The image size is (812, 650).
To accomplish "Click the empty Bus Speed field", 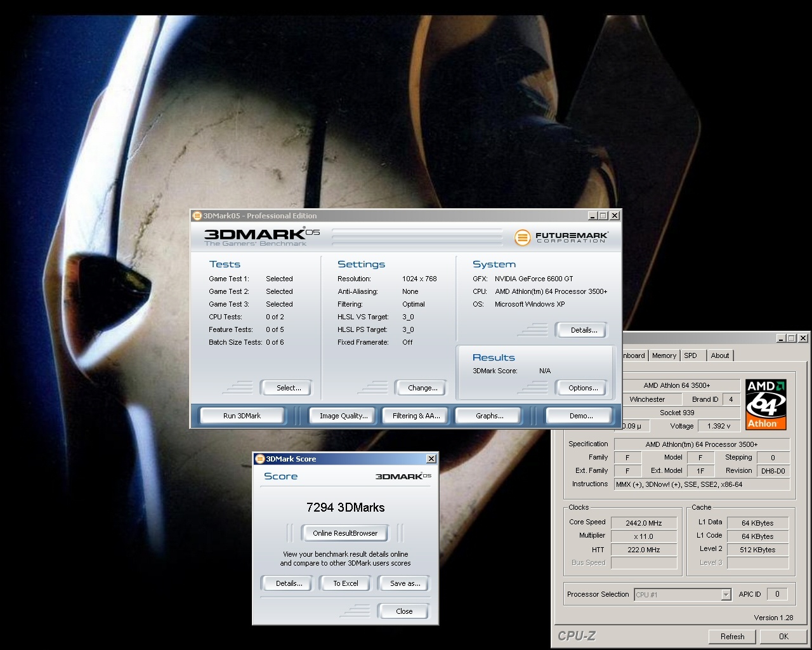I will click(x=644, y=563).
